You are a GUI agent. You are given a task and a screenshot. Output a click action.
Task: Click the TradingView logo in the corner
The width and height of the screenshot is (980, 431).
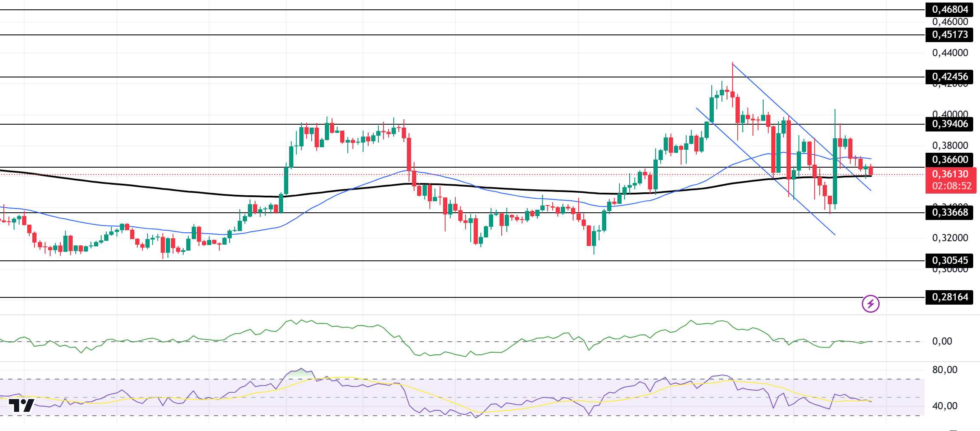[x=21, y=405]
